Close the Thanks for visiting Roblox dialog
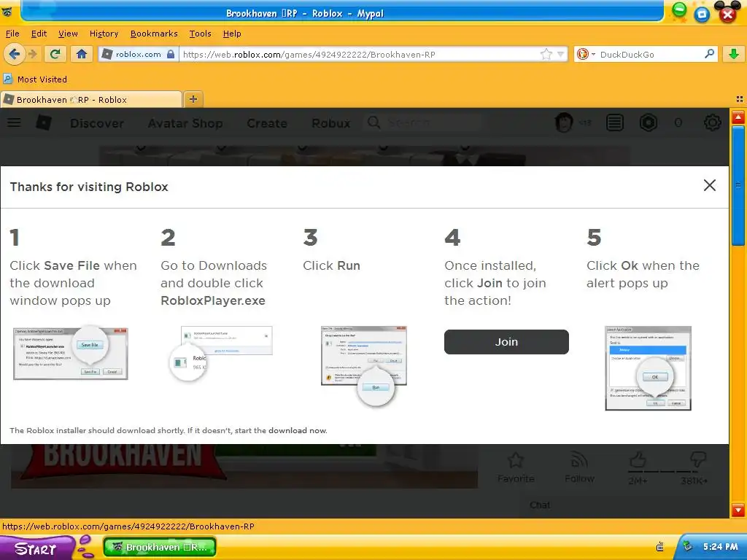747x560 pixels. (x=709, y=185)
